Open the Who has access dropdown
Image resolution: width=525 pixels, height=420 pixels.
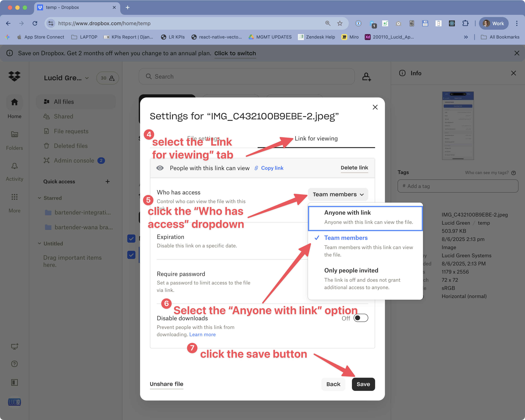point(338,194)
